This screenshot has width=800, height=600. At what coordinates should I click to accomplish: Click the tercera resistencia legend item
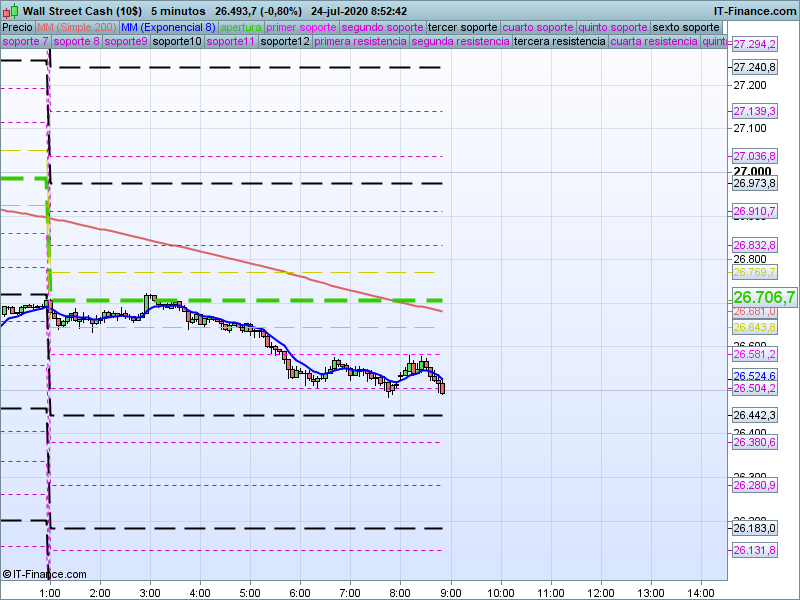(558, 42)
